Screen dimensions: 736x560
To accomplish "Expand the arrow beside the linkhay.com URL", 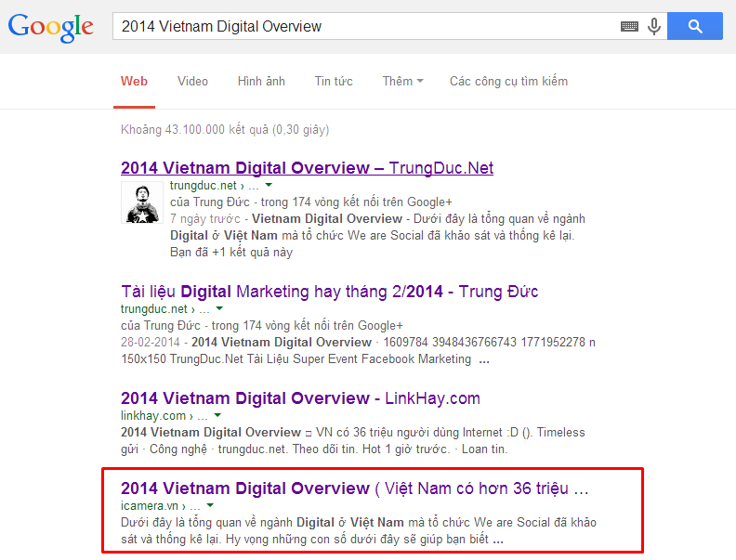I will 217,415.
